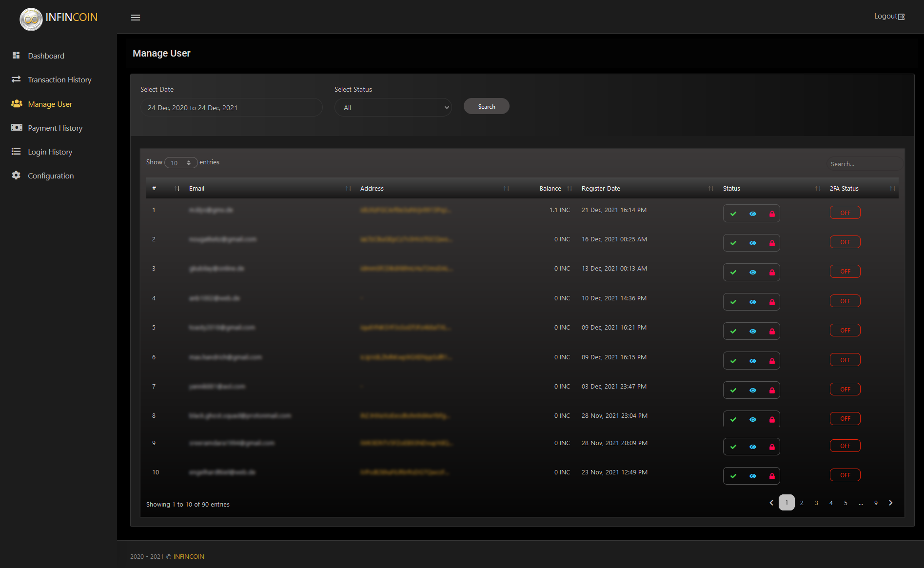Open Transaction History in sidebar

point(59,80)
